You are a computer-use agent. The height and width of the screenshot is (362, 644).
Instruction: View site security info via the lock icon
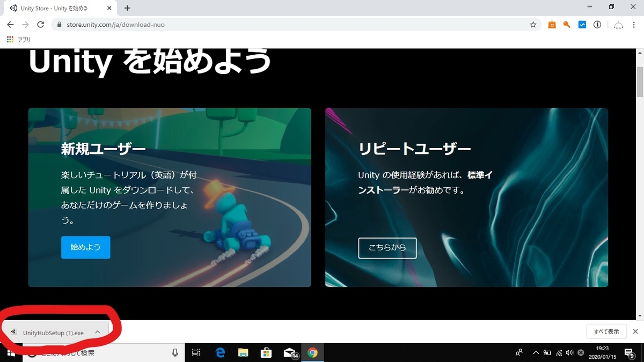60,25
